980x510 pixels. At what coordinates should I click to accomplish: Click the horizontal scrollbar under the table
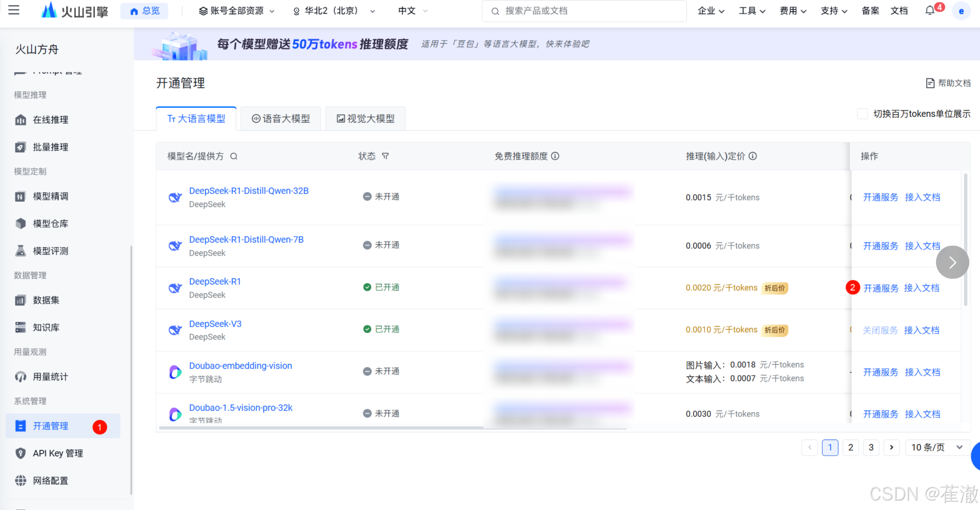[x=321, y=428]
